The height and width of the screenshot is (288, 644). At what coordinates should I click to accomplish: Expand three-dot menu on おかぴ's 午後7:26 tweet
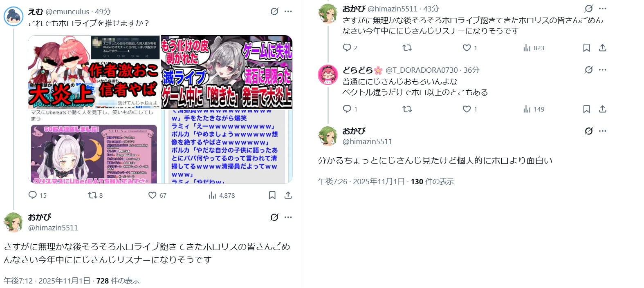click(603, 131)
